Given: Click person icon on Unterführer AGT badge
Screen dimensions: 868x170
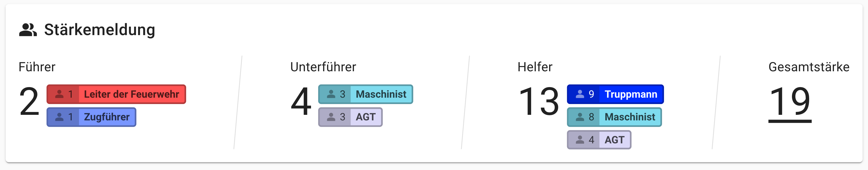Looking at the screenshot, I should click(x=331, y=117).
